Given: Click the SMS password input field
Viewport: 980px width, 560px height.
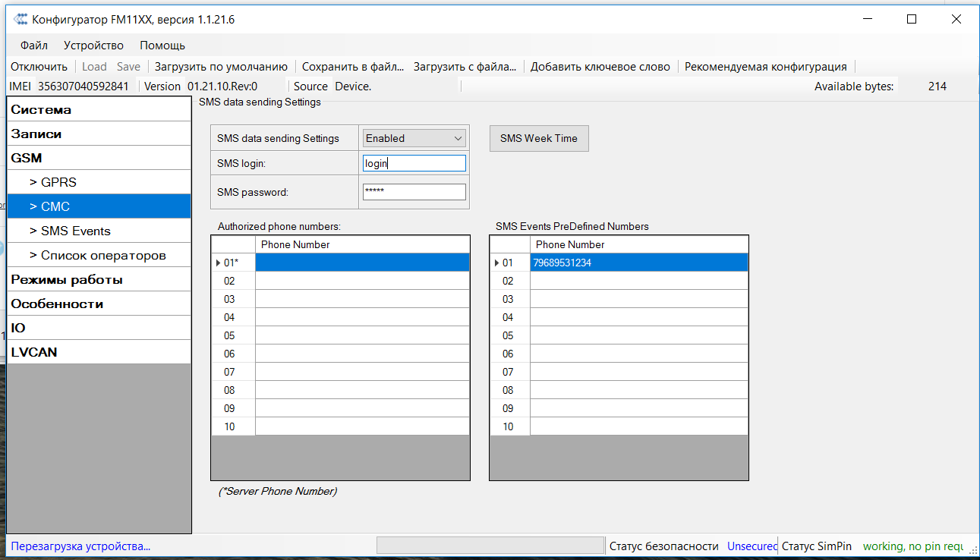Looking at the screenshot, I should click(x=414, y=192).
